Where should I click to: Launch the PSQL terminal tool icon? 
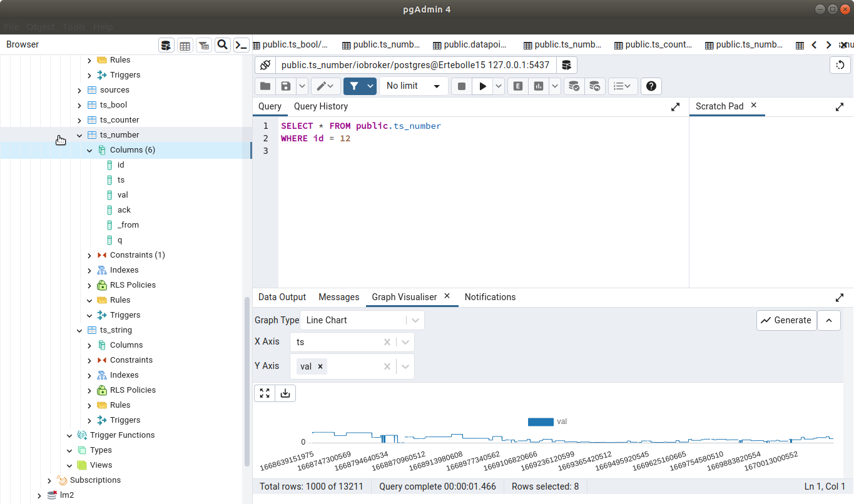(x=241, y=45)
